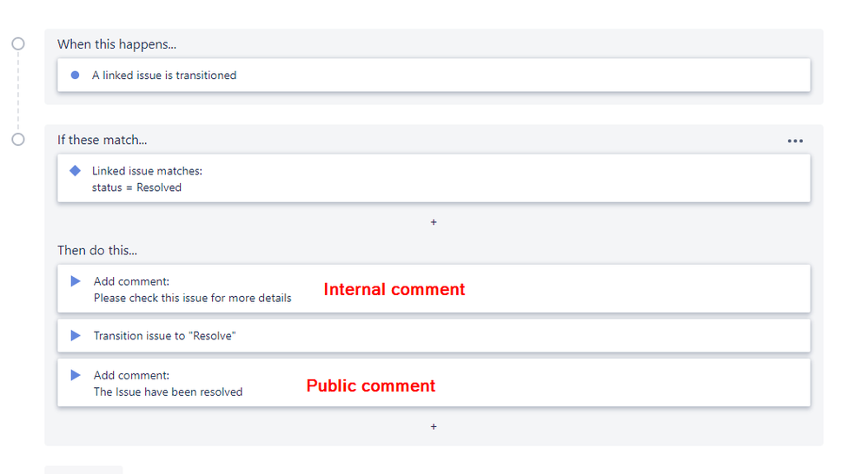Add an action with the plus below the last comment
Viewport: 868px width, 474px height.
click(434, 426)
